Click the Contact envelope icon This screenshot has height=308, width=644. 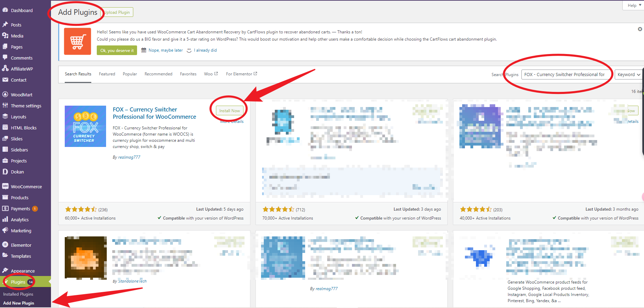[x=5, y=80]
